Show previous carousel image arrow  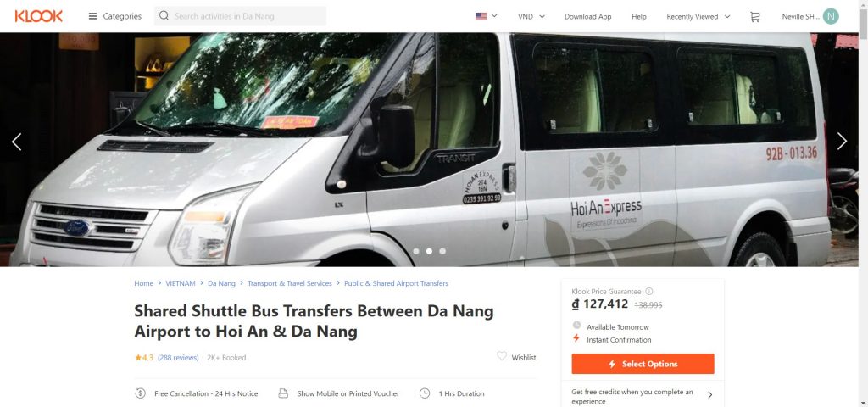pyautogui.click(x=17, y=142)
